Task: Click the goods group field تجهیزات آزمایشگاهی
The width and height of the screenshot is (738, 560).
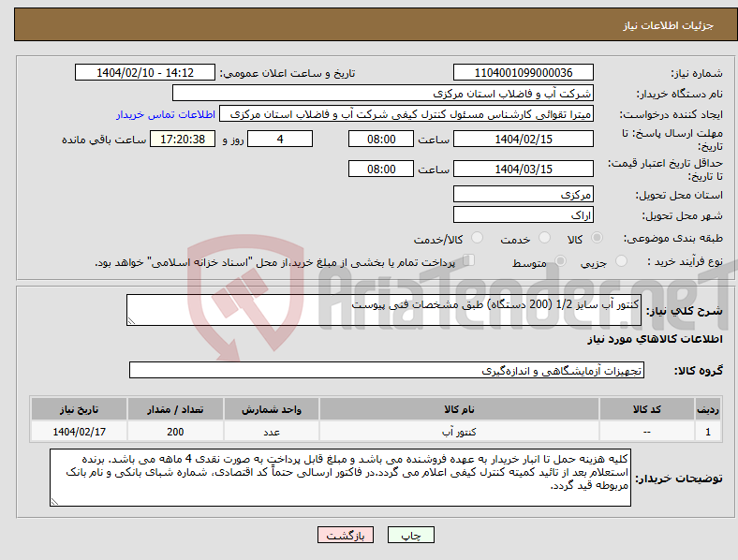Action: pos(387,370)
